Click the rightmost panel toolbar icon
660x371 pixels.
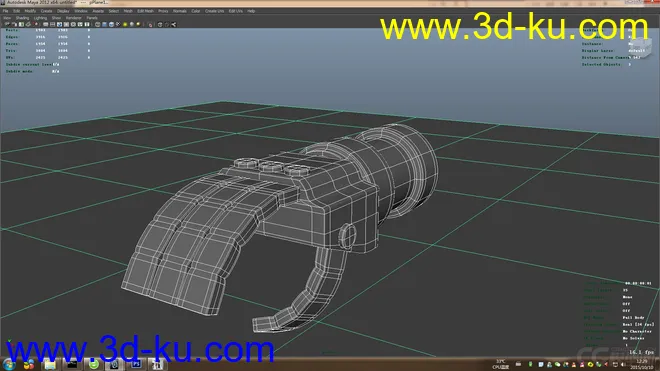(173, 24)
